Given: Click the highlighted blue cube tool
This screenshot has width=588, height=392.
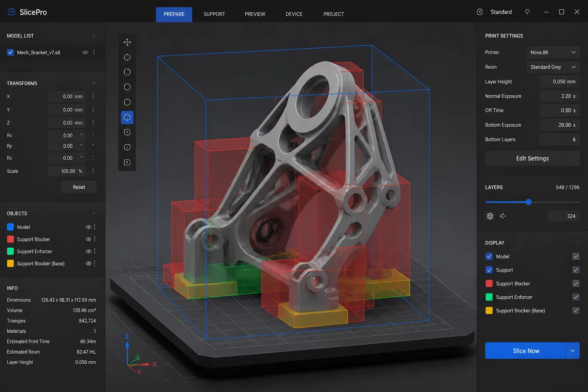Looking at the screenshot, I should click(x=127, y=118).
